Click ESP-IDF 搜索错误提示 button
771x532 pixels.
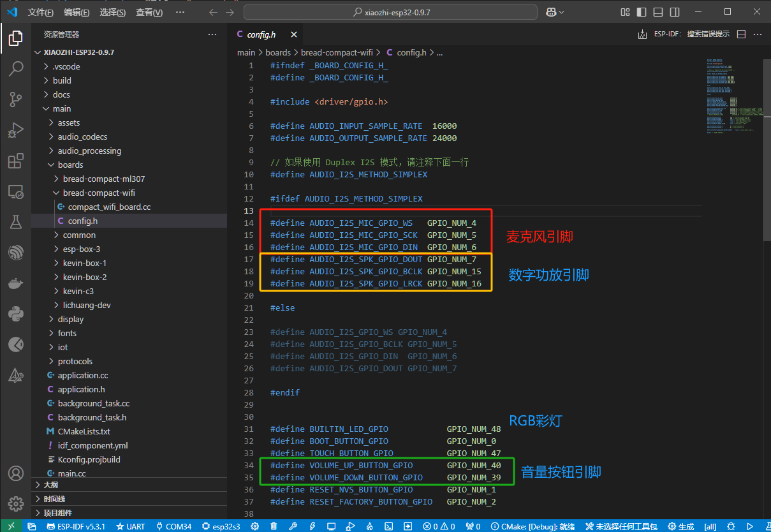(x=691, y=34)
